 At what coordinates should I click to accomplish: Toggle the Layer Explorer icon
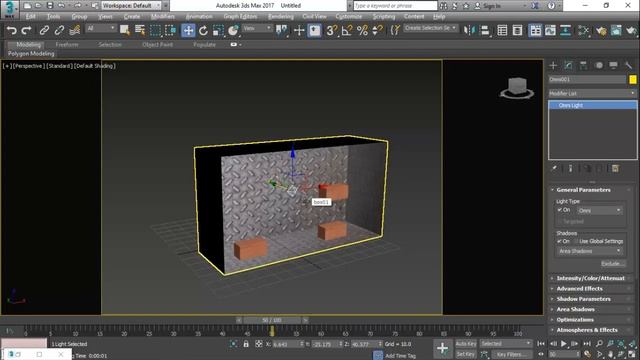click(x=517, y=30)
